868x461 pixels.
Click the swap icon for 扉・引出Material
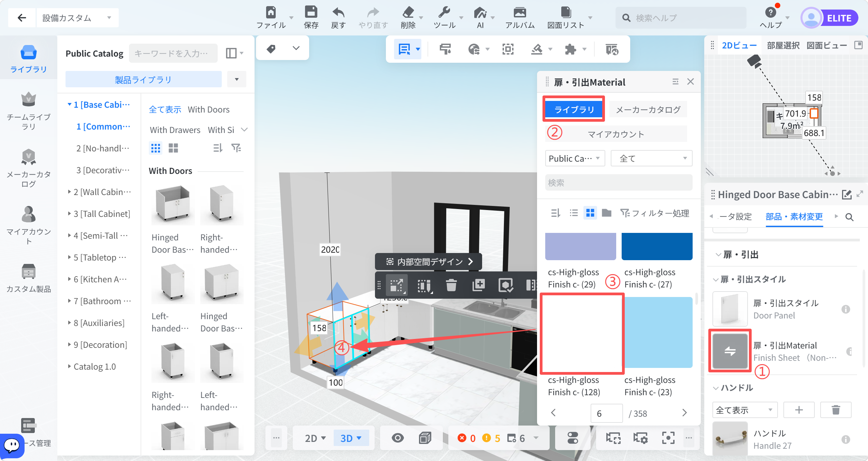(x=730, y=351)
